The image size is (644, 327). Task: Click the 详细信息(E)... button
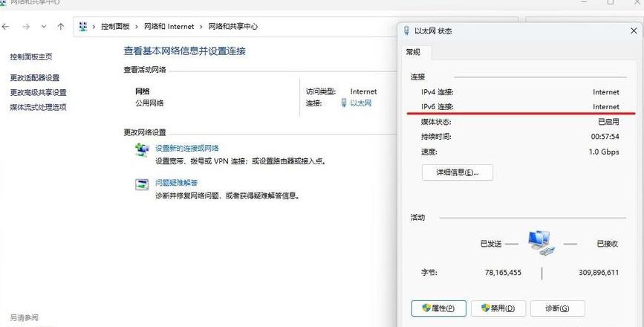(x=457, y=172)
